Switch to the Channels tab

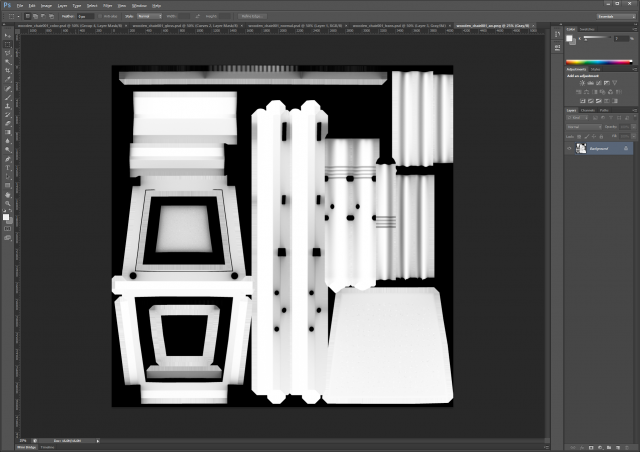click(x=588, y=110)
